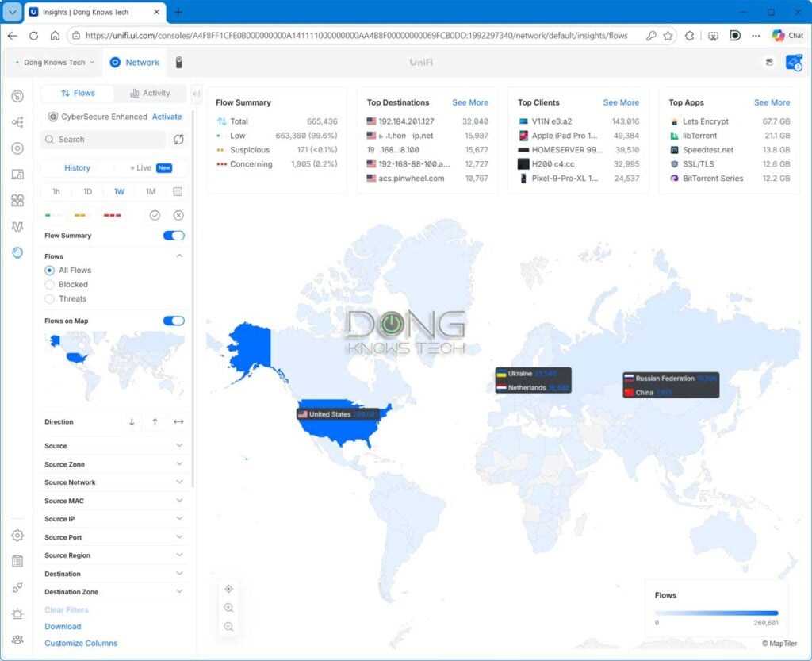Zoom in on the flows map
Image resolution: width=812 pixels, height=661 pixels.
[228, 608]
